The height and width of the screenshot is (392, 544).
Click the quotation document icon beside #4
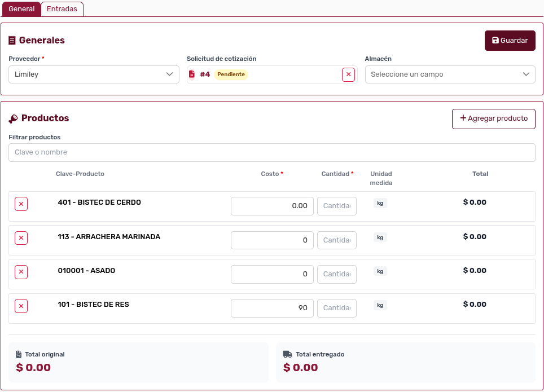(192, 74)
